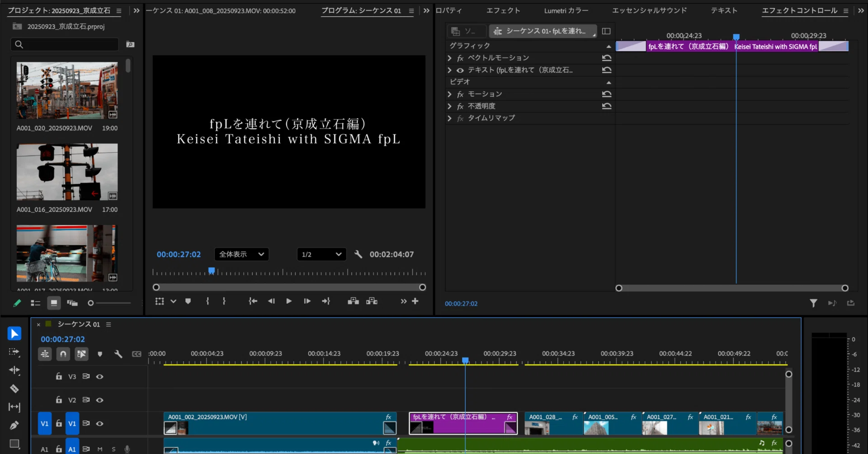This screenshot has height=454, width=868.
Task: Select the Pen tool
Action: (14, 426)
